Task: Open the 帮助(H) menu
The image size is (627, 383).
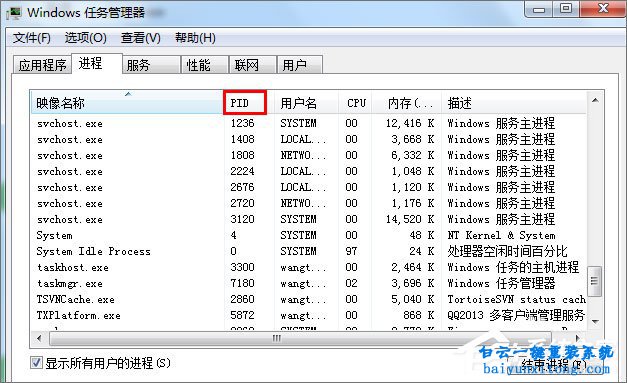Action: pyautogui.click(x=195, y=38)
